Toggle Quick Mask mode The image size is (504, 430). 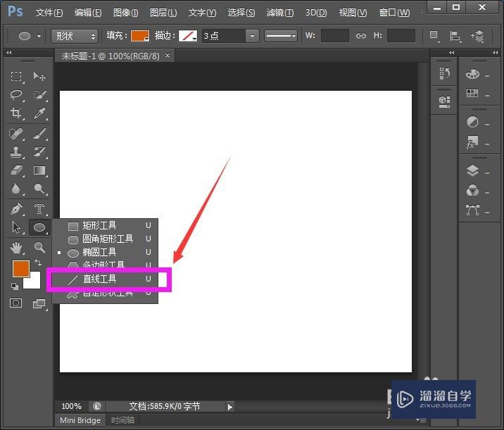point(15,303)
